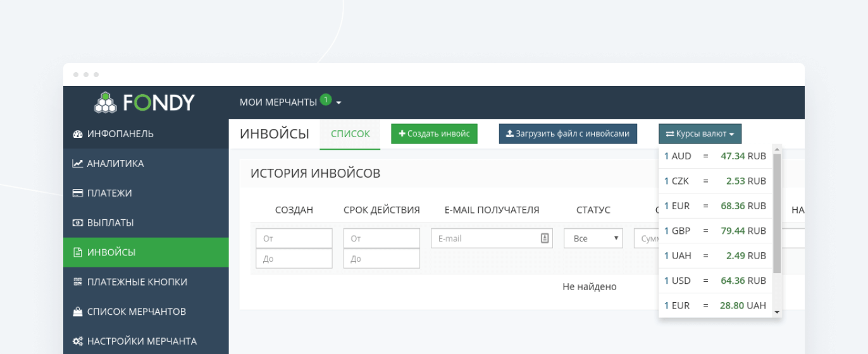Open ПЛАТЕЖНЫЕ КНОПКИ in the sidebar
The image size is (868, 354).
click(x=146, y=282)
